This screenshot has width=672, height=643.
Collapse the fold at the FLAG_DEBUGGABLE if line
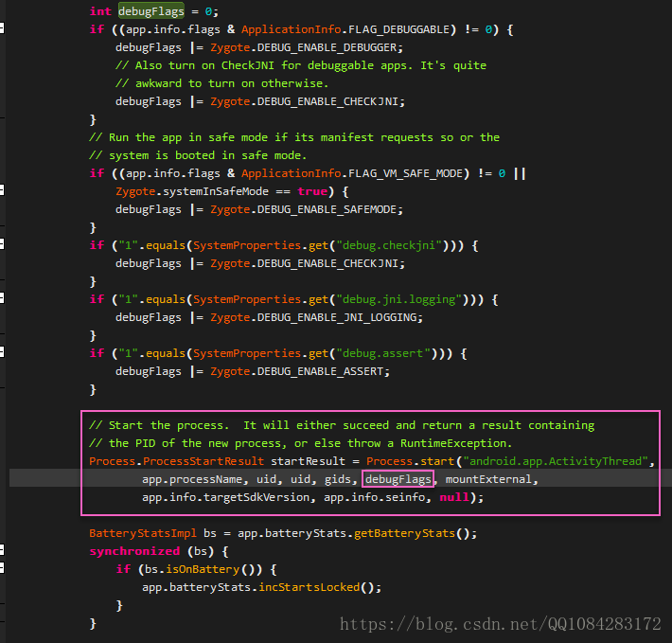[x=2, y=28]
